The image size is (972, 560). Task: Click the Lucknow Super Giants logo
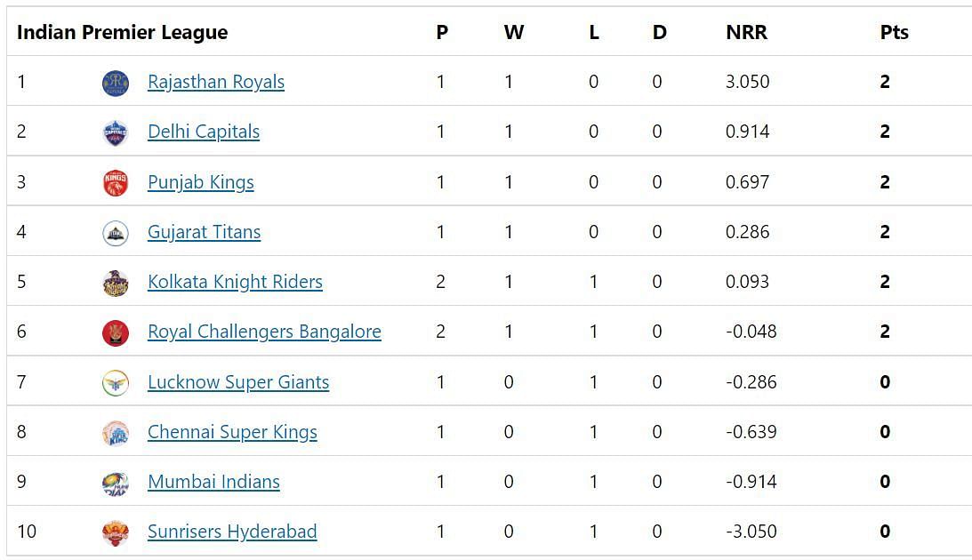(116, 383)
